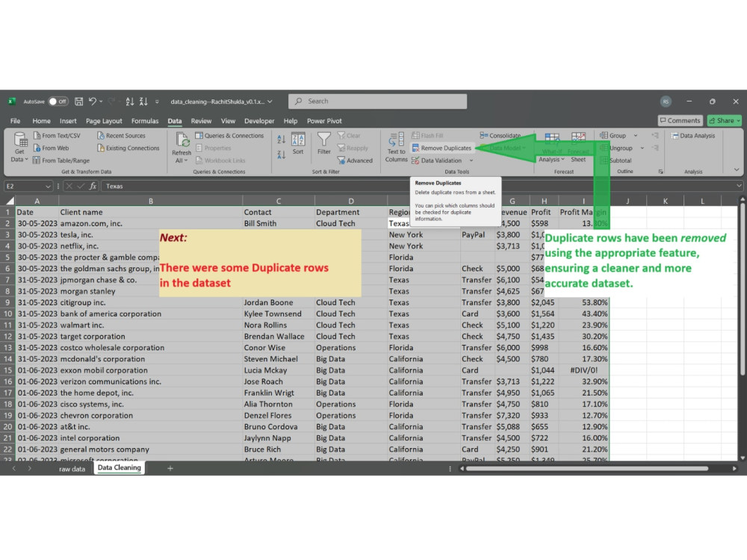
Task: Switch to the Review tab
Action: 201,121
